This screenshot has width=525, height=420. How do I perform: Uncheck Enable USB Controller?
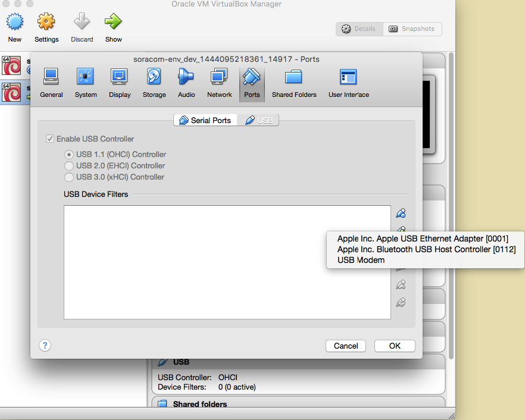(49, 138)
